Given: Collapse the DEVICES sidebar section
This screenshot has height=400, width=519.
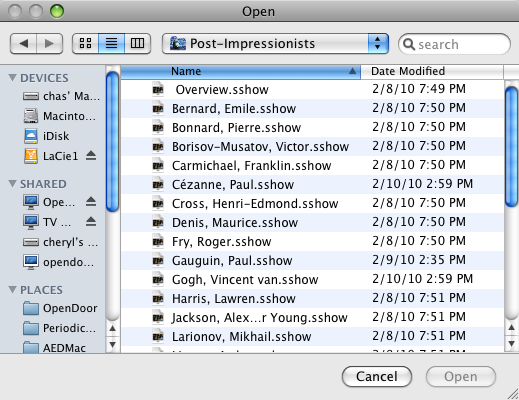Looking at the screenshot, I should pos(12,78).
